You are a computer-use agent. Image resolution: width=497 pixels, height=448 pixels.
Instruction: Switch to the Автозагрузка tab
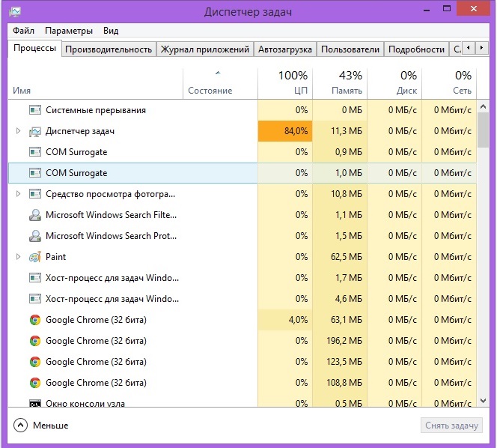pyautogui.click(x=284, y=49)
